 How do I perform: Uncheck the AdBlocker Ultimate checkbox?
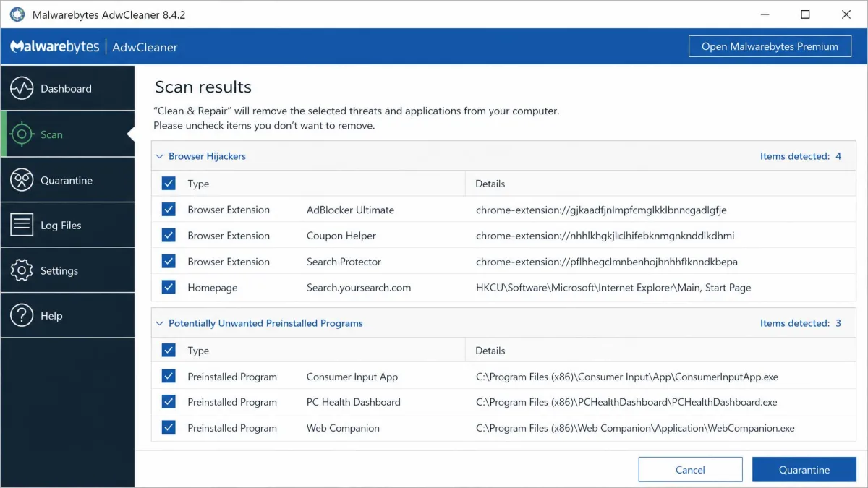click(x=169, y=210)
